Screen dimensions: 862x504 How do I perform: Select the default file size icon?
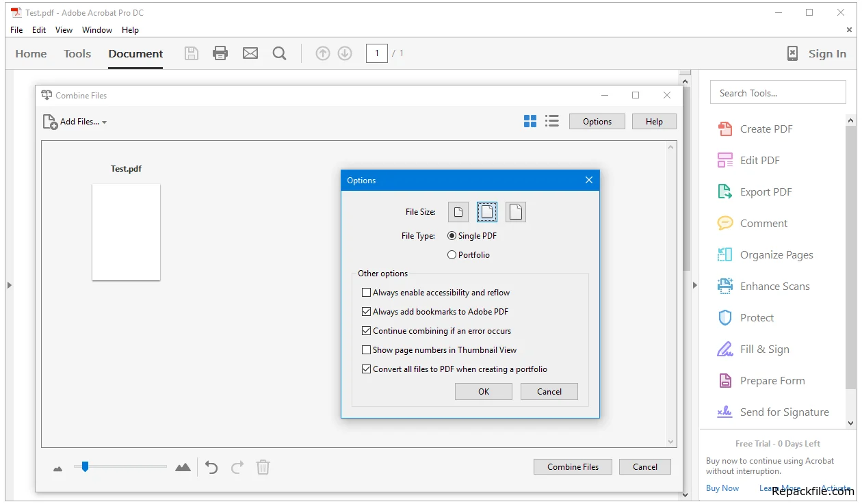coord(487,212)
